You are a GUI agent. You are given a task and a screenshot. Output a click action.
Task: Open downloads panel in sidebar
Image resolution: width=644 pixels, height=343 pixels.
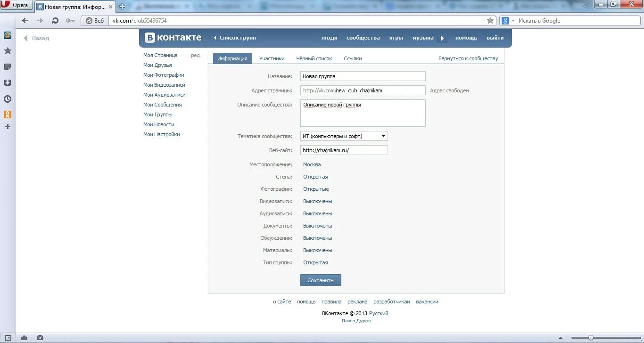coord(8,83)
